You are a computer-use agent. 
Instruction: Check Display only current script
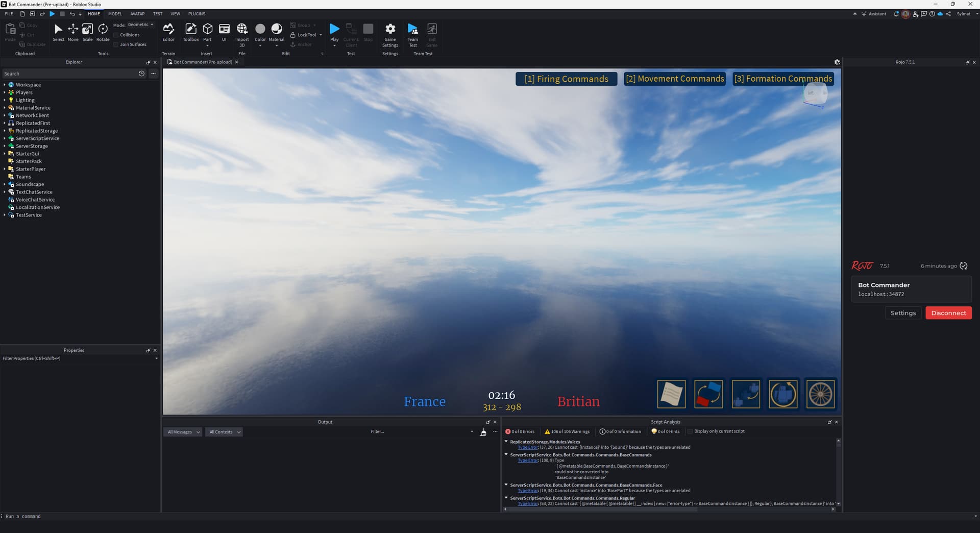[690, 431]
